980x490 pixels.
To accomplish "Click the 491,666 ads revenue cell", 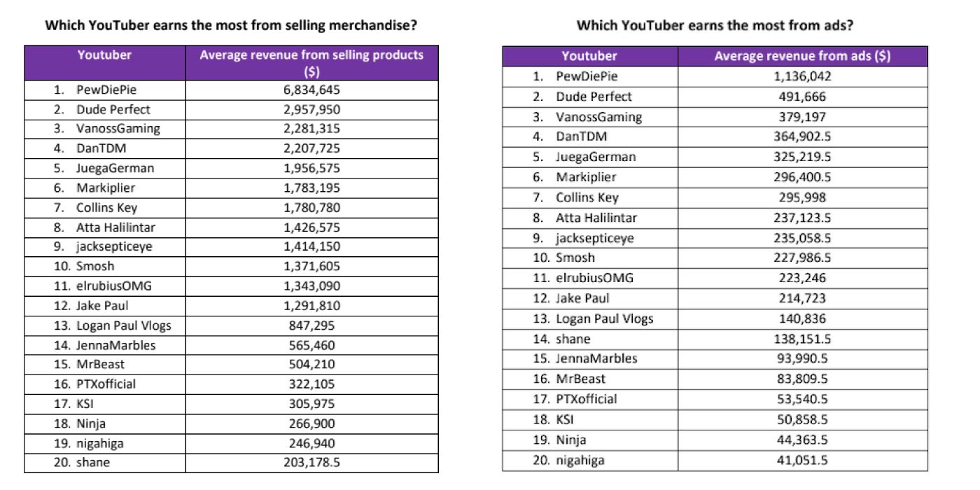I will coord(802,97).
